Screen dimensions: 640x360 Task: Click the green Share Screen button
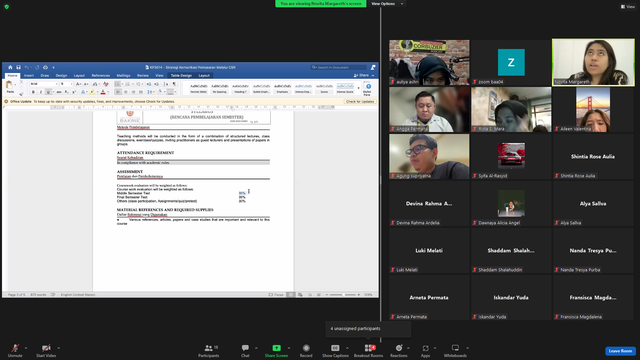tap(276, 350)
